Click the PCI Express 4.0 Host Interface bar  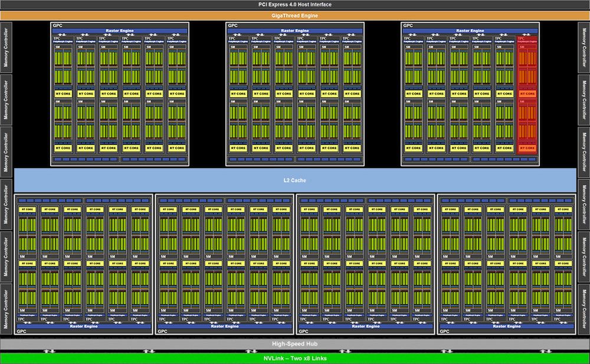[x=295, y=5]
